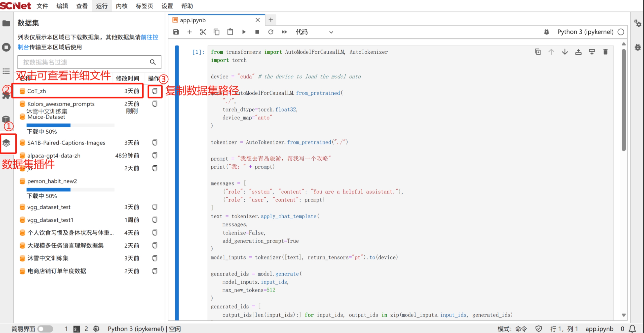Delete the cell using the trash icon
This screenshot has width=644, height=333.
click(605, 52)
